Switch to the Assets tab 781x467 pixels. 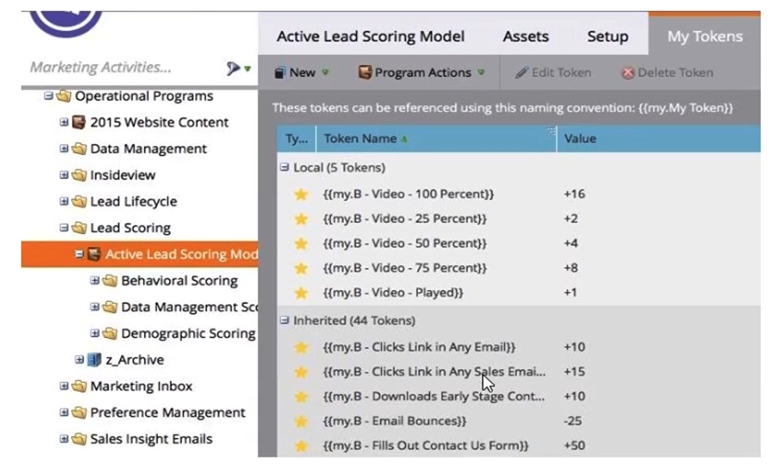tap(525, 36)
